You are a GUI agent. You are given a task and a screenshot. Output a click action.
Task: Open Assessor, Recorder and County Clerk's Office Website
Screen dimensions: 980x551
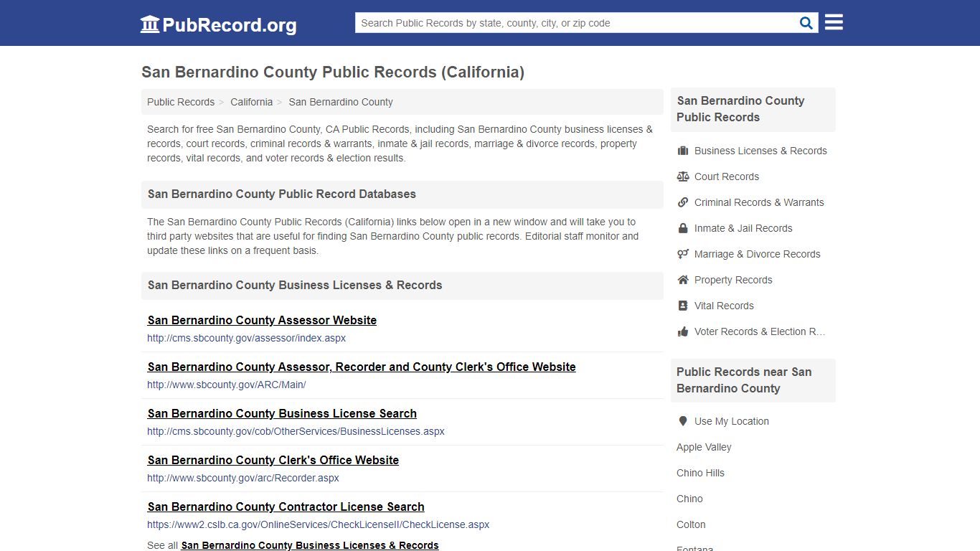[x=362, y=367]
